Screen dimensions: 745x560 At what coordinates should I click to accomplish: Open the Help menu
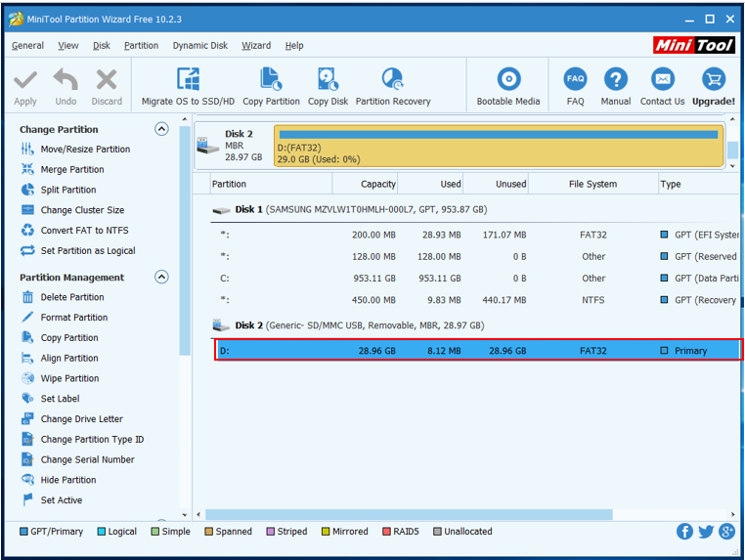(294, 46)
